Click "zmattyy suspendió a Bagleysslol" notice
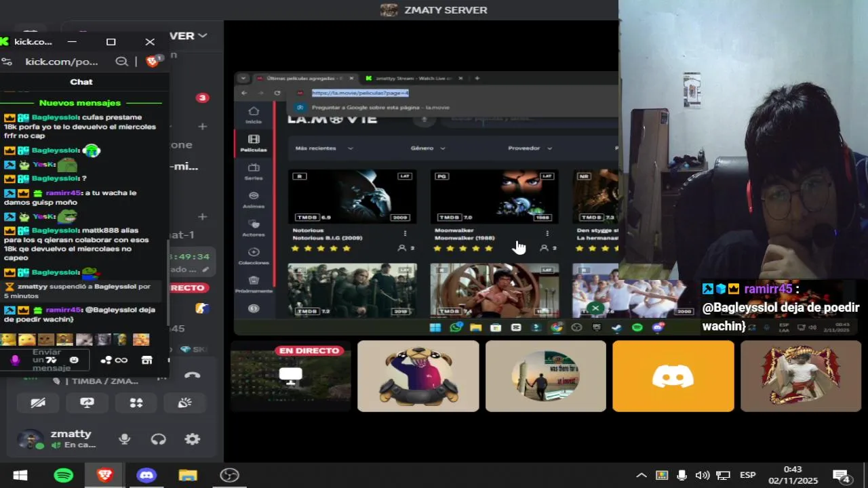 coord(82,291)
